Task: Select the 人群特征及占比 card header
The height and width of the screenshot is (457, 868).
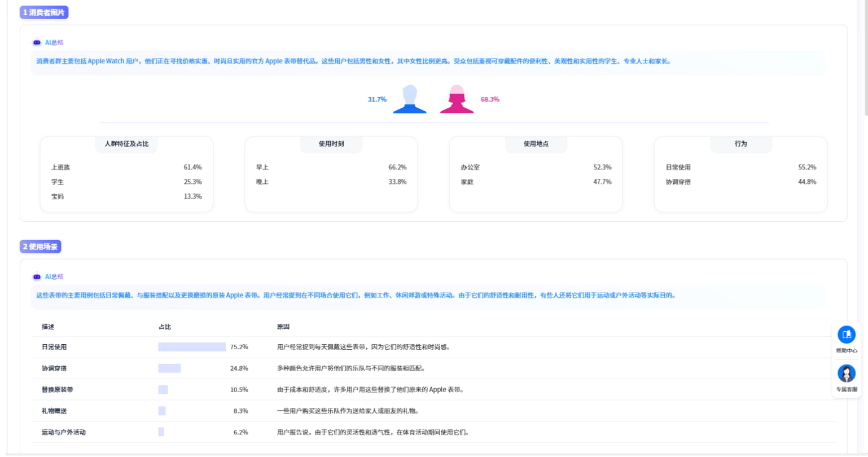Action: click(126, 144)
